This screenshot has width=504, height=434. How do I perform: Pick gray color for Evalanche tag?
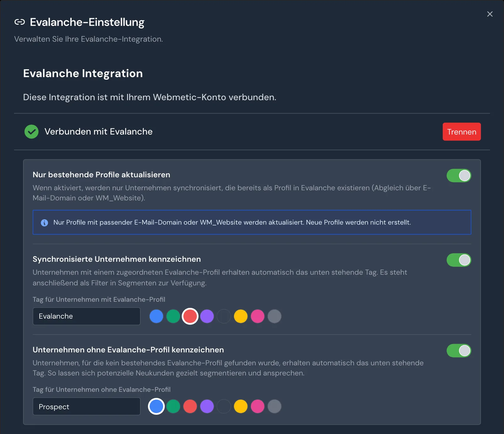(x=274, y=316)
